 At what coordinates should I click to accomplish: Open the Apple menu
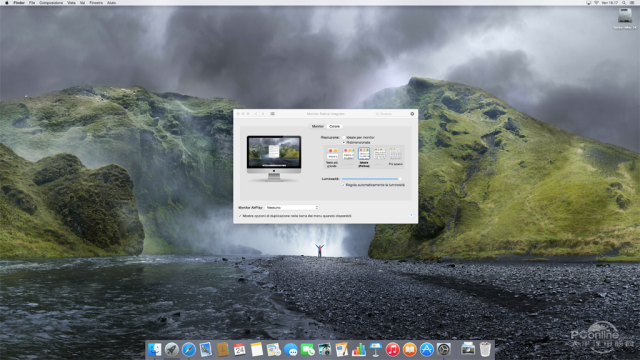coord(7,3)
